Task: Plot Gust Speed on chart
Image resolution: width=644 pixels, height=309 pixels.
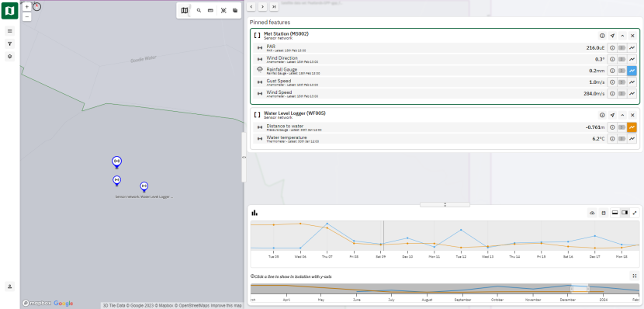Action: [x=632, y=82]
